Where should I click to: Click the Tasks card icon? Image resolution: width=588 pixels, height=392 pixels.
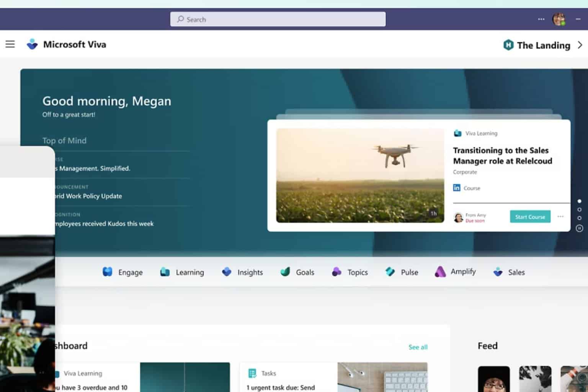point(252,373)
